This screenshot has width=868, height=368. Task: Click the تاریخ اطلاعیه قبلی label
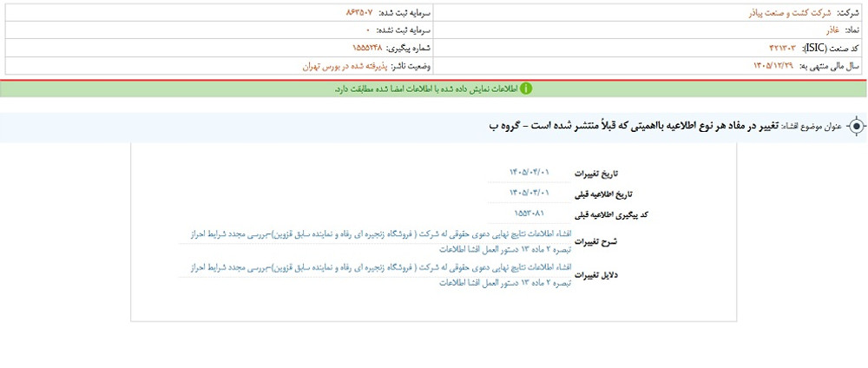604,194
